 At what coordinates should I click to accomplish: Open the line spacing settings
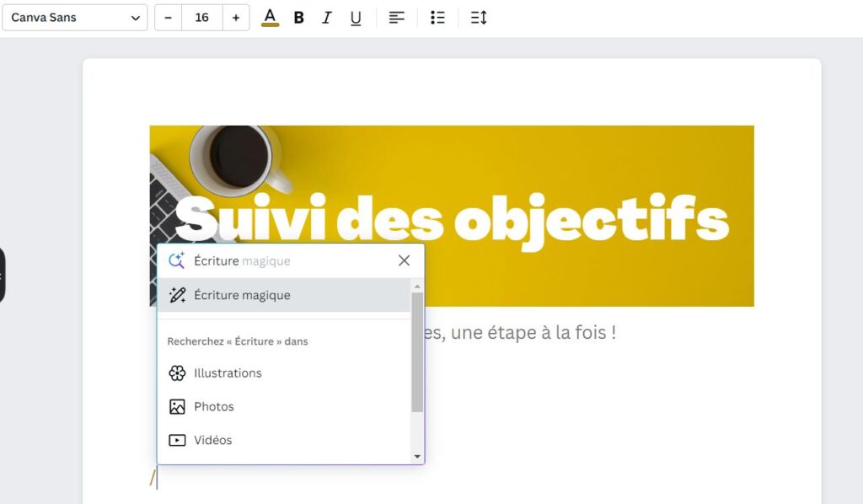478,17
